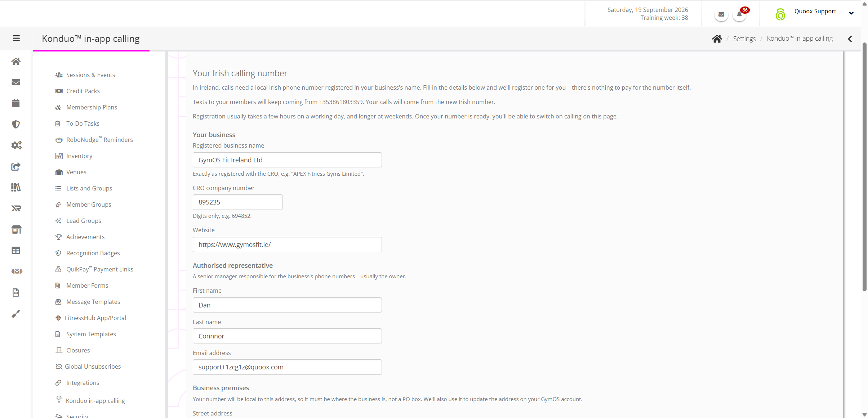Collapse panel using the breadcrumb chevron arrow
Screen dimensions: 868x418
pos(850,39)
